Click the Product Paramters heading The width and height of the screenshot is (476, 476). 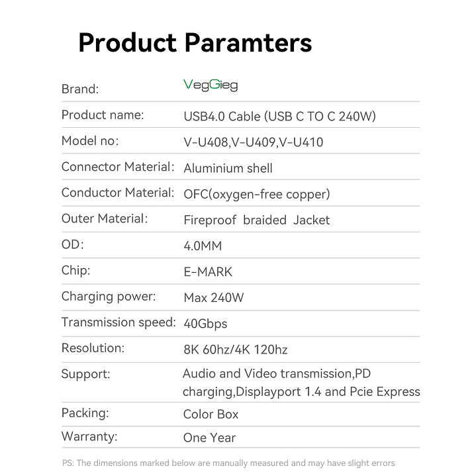195,43
